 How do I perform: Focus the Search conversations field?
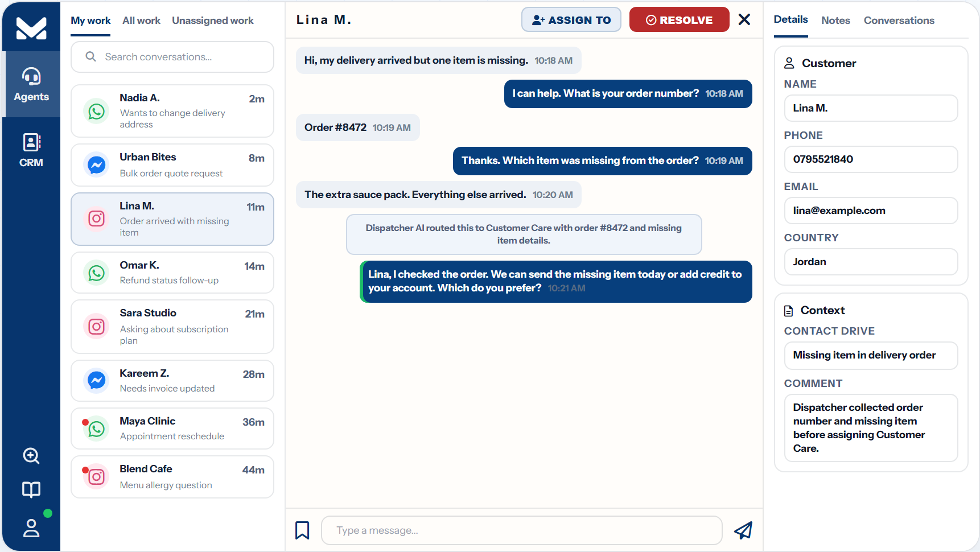click(x=172, y=57)
